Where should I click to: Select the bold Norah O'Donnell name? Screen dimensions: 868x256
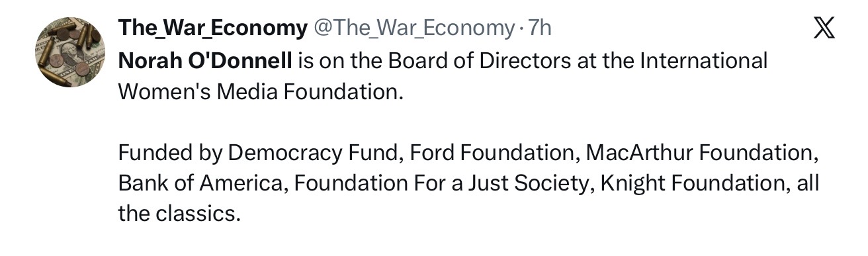(x=204, y=61)
